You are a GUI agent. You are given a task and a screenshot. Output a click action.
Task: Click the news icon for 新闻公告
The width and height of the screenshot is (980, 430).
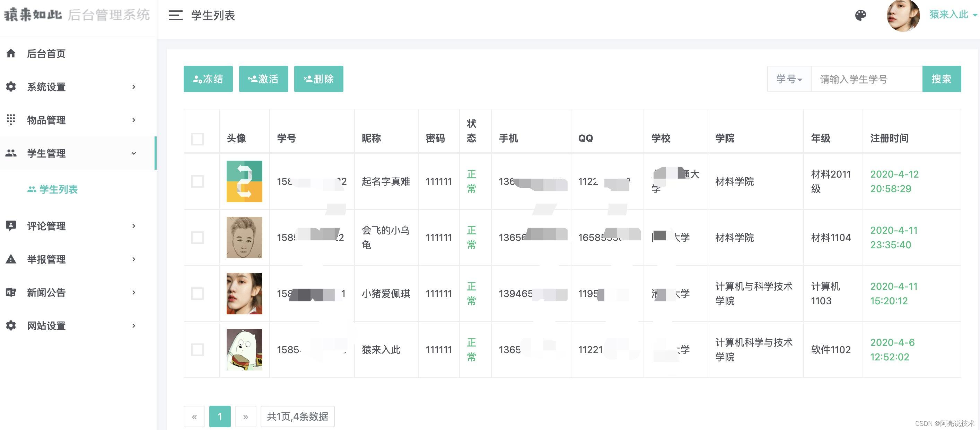[x=11, y=292]
